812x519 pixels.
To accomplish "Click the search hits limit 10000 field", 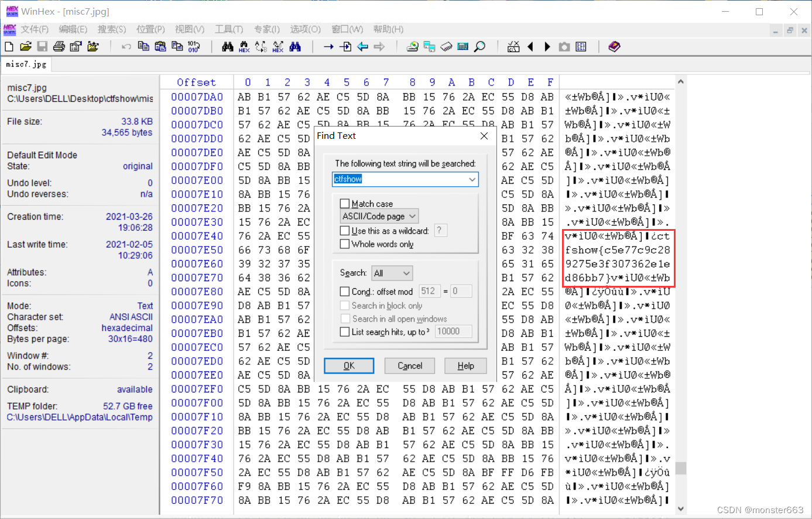I will pos(453,332).
